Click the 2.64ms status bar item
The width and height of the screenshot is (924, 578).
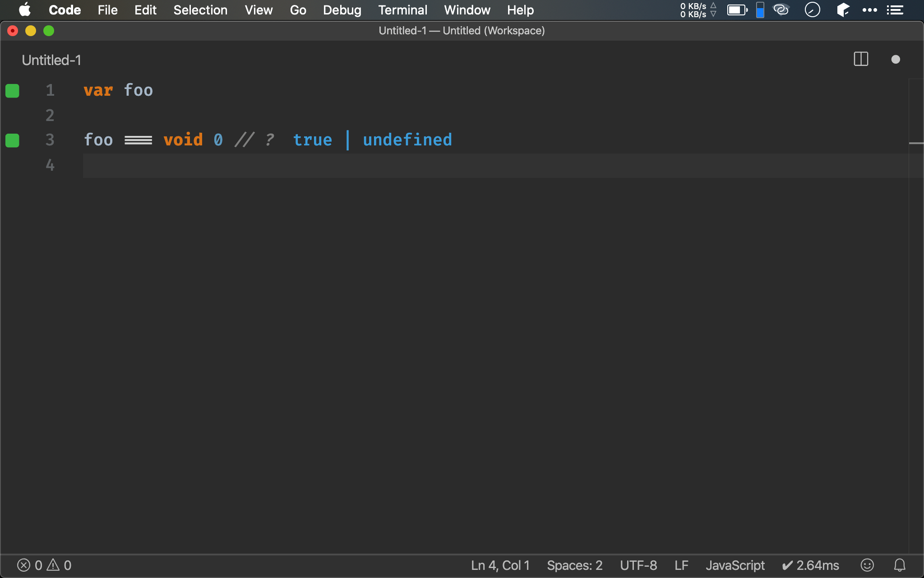pos(810,565)
